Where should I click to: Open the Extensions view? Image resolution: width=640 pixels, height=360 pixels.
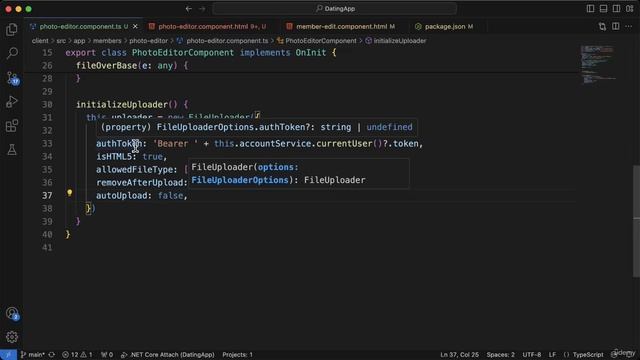click(x=12, y=126)
